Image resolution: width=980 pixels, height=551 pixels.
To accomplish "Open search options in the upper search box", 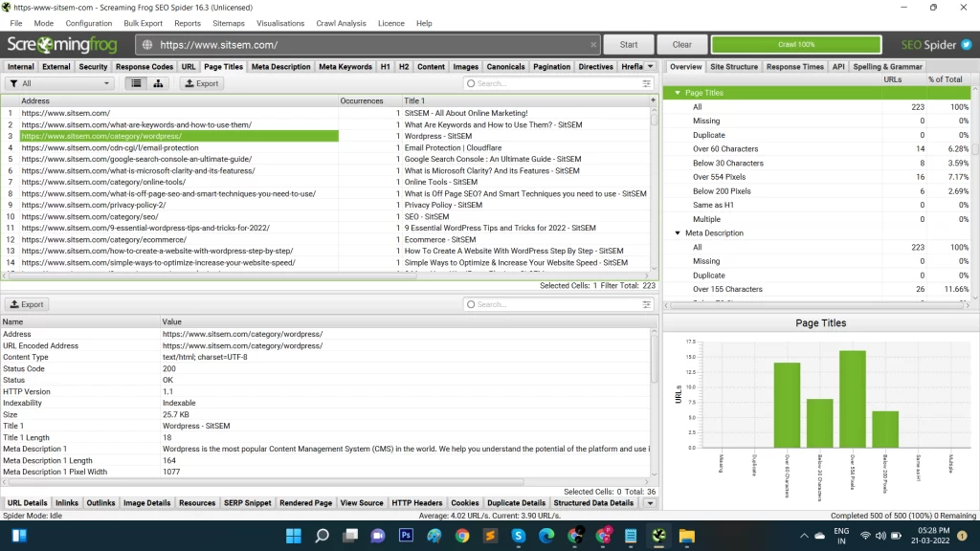I will coord(646,83).
